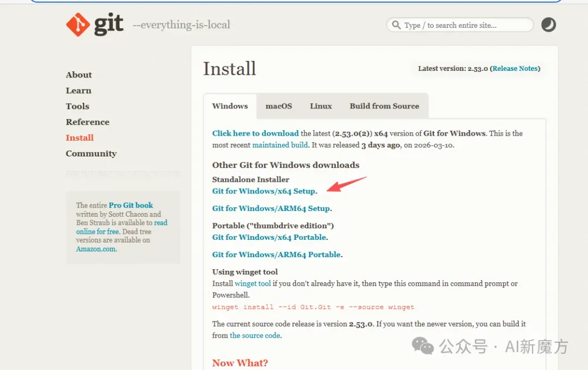This screenshot has width=588, height=370.
Task: Download Git for Windows/x64 Portable
Action: (x=269, y=237)
